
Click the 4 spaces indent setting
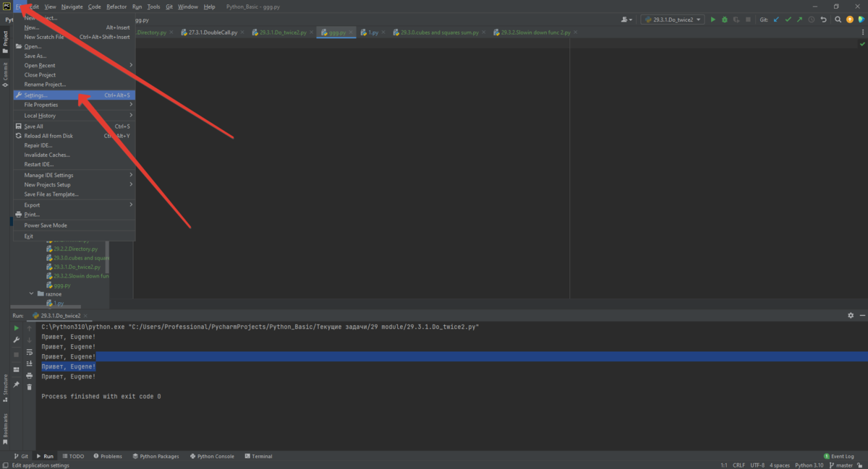(780, 465)
